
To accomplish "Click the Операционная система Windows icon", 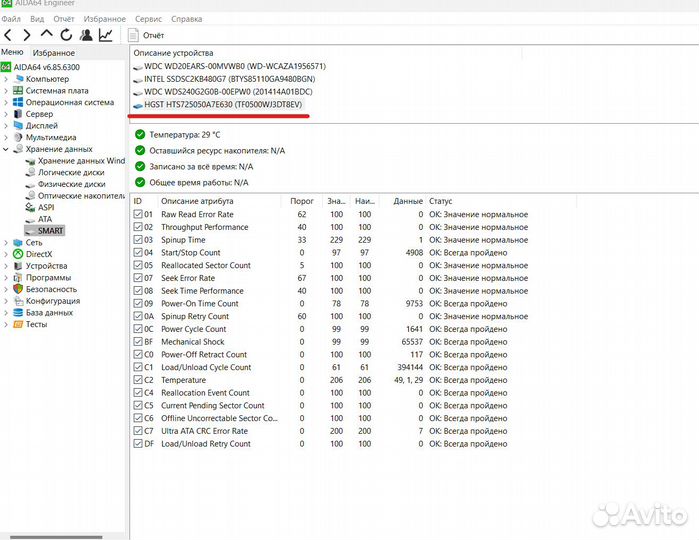I will (18, 102).
